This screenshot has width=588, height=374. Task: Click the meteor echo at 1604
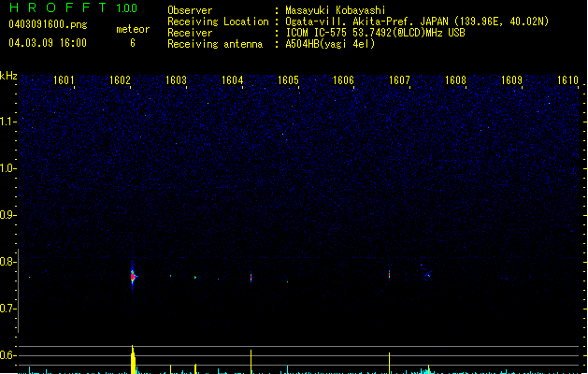251,278
